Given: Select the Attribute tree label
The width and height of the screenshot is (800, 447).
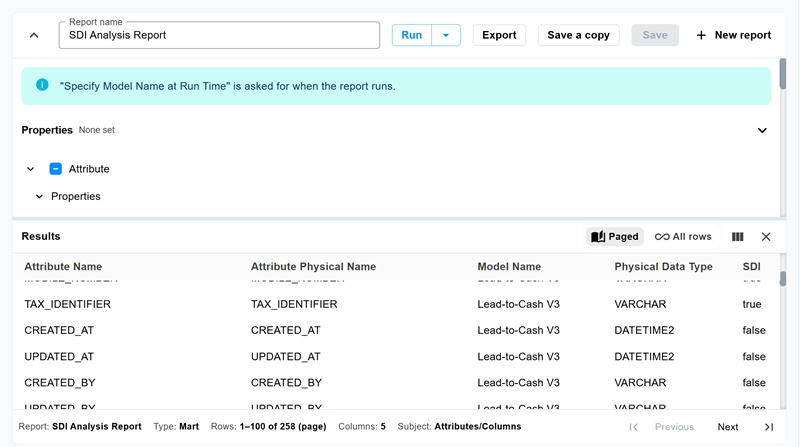Looking at the screenshot, I should (89, 169).
